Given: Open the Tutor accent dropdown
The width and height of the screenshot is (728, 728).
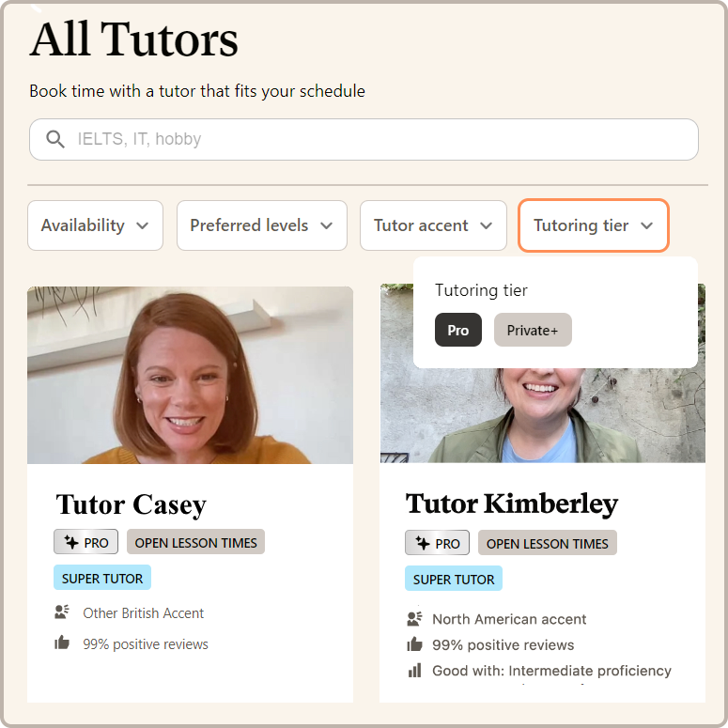Looking at the screenshot, I should [433, 225].
